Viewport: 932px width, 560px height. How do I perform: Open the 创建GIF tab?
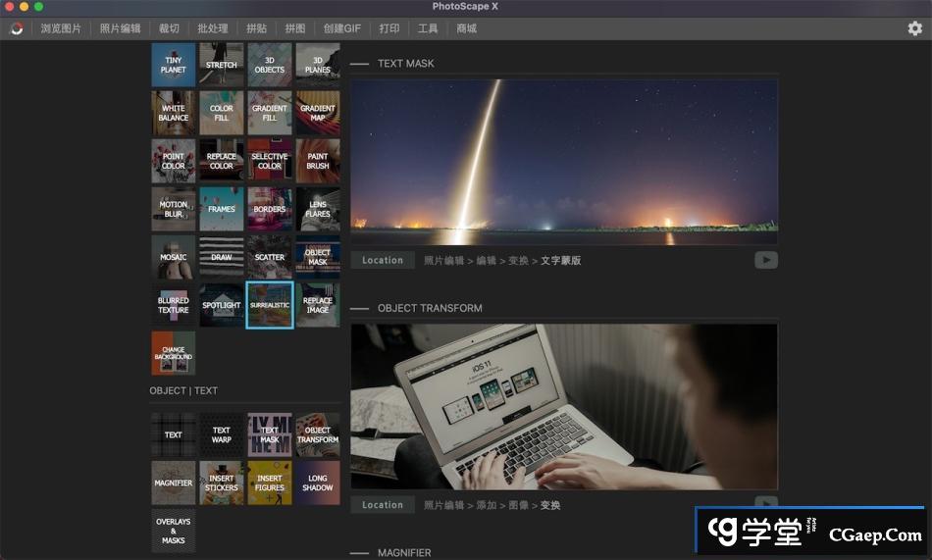(x=342, y=28)
